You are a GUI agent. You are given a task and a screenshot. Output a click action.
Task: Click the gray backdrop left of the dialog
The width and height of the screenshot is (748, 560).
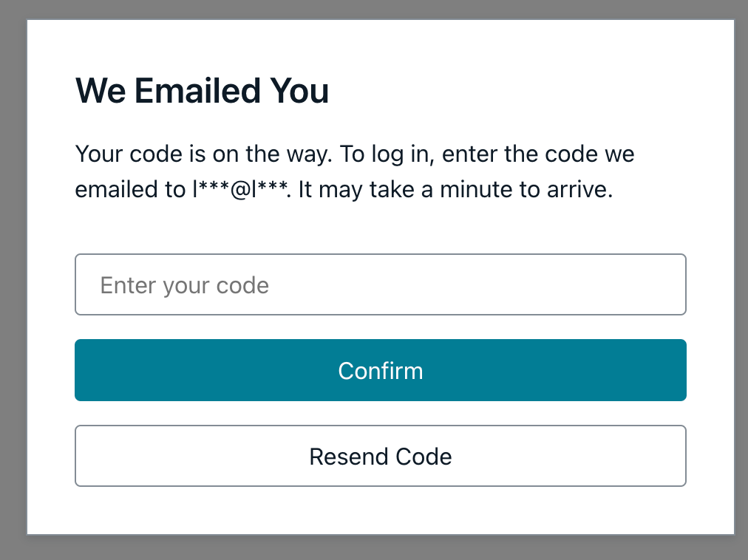point(13,281)
